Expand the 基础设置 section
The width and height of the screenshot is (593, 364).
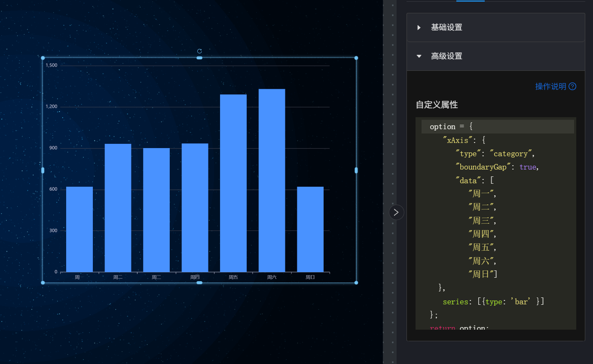[x=446, y=27]
